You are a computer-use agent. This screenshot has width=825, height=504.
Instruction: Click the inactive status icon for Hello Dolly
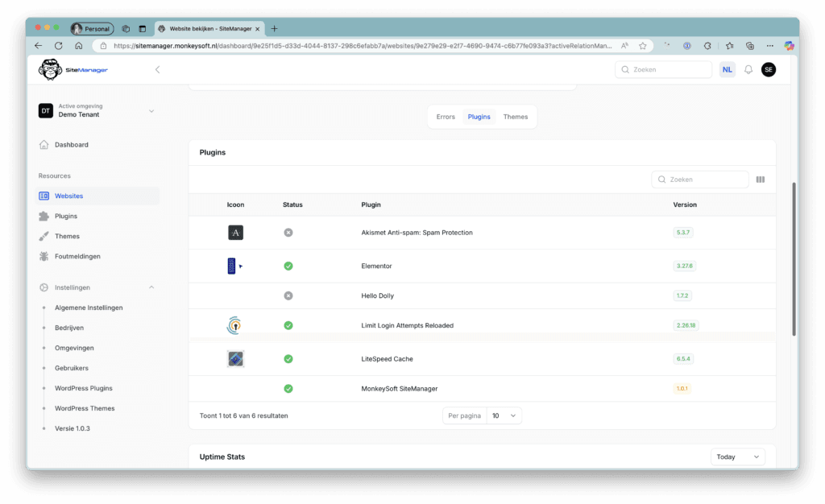288,295
